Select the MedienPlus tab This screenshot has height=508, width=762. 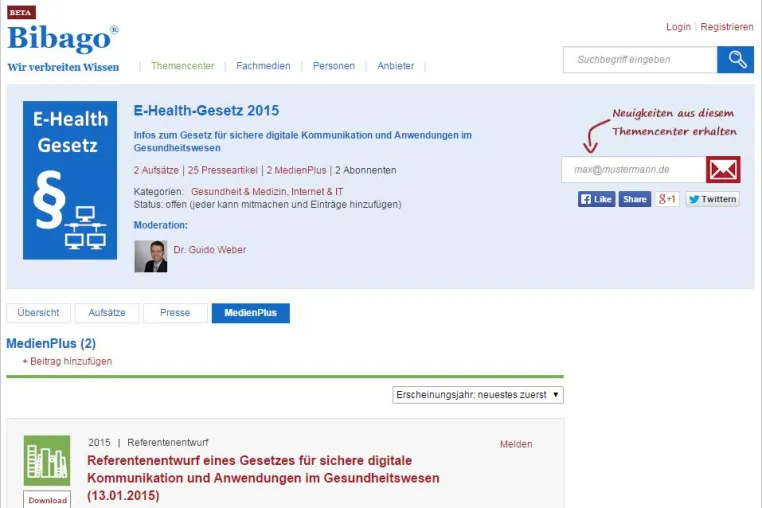click(251, 313)
